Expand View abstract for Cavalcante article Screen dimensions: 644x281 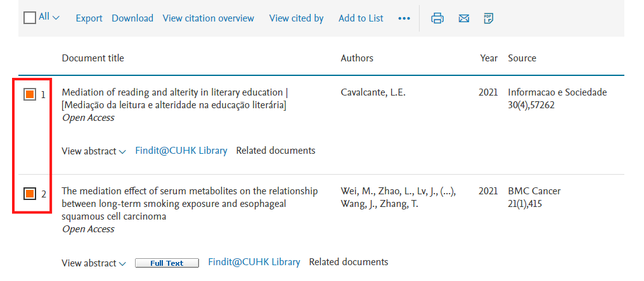pyautogui.click(x=94, y=151)
